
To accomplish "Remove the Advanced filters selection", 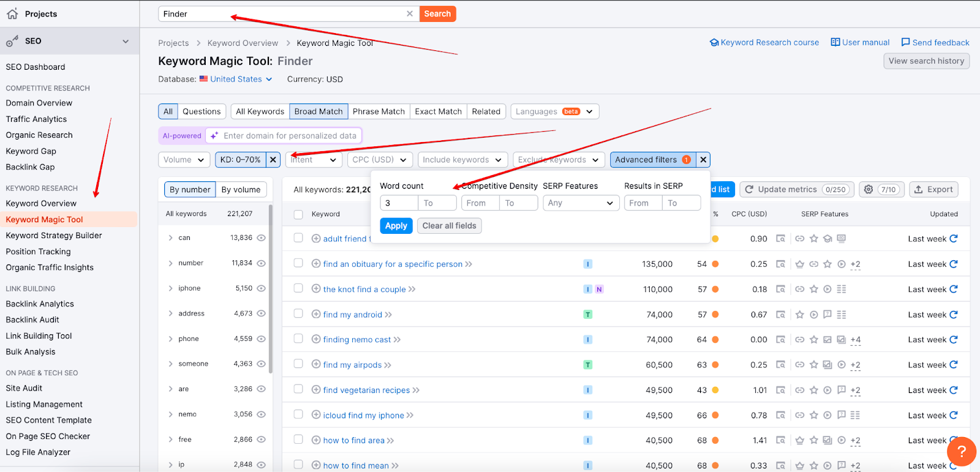I will pyautogui.click(x=704, y=160).
